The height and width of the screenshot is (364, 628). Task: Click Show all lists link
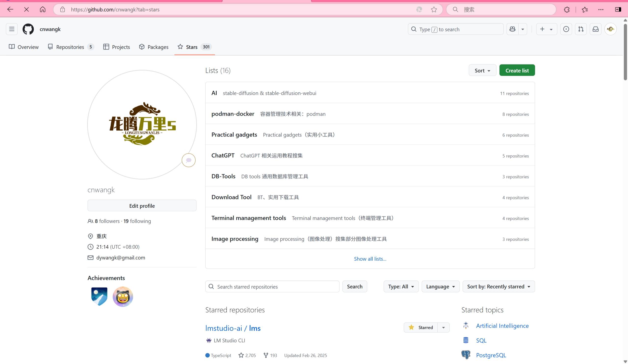(x=370, y=259)
